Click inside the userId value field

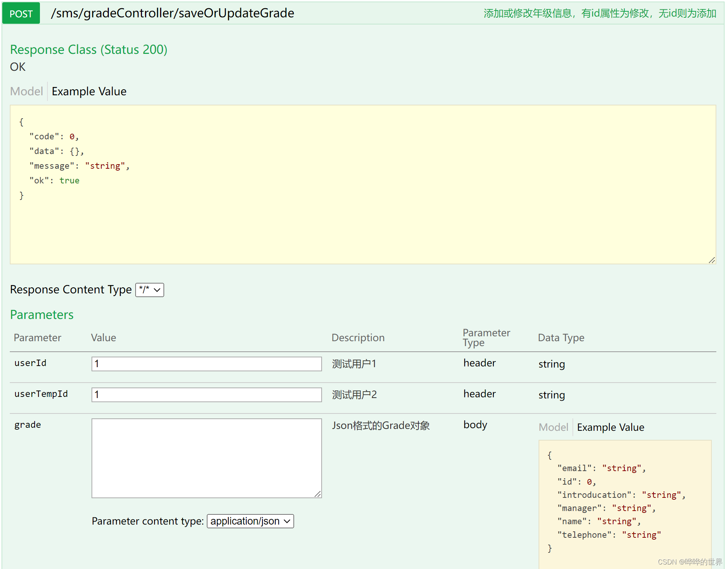click(206, 364)
